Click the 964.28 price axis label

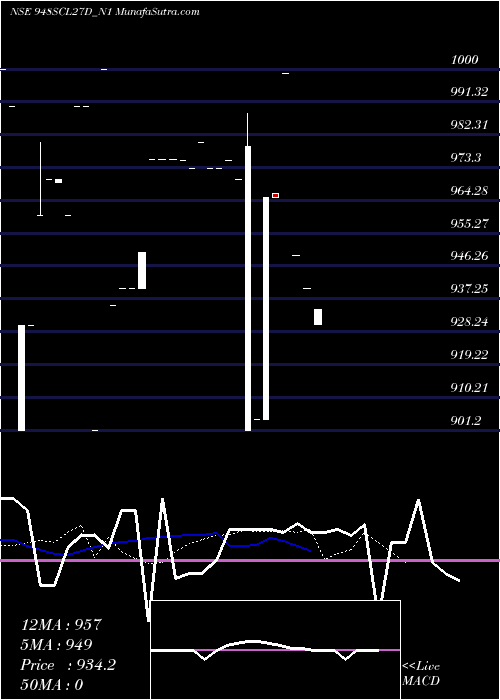[x=469, y=191]
